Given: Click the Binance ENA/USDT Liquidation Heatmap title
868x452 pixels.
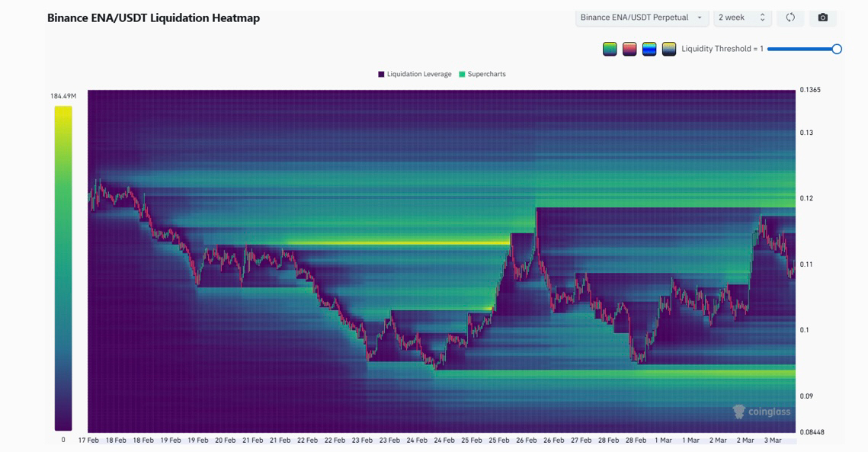Looking at the screenshot, I should point(153,18).
